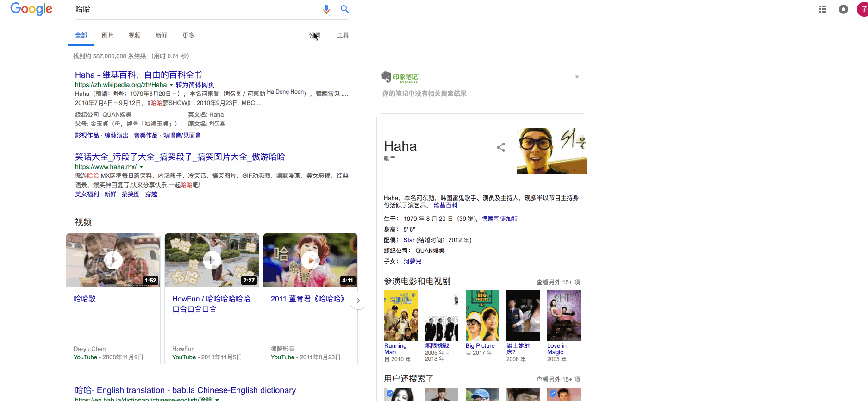Select the 全部 search tab
Image resolution: width=868 pixels, height=401 pixels.
(81, 36)
